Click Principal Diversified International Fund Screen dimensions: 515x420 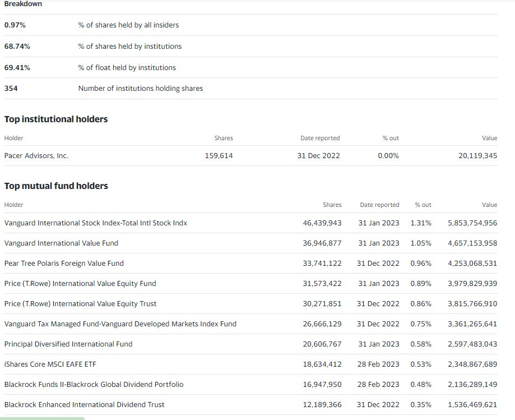(x=68, y=344)
